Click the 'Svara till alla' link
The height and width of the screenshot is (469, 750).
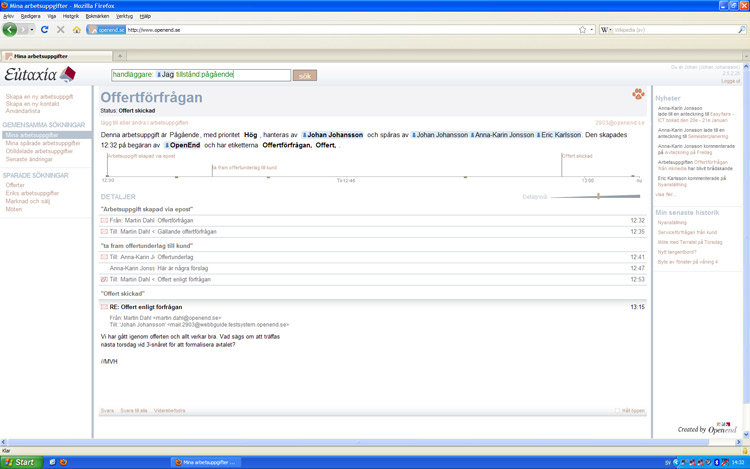point(134,410)
